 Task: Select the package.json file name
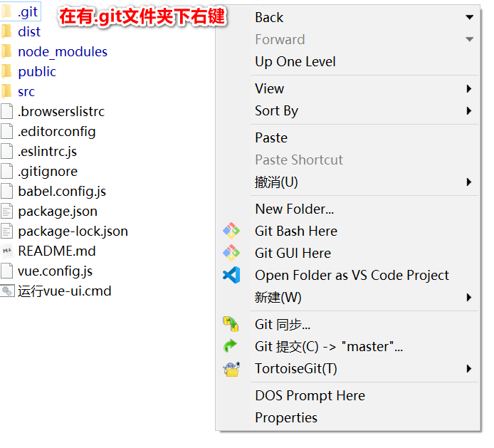[58, 212]
